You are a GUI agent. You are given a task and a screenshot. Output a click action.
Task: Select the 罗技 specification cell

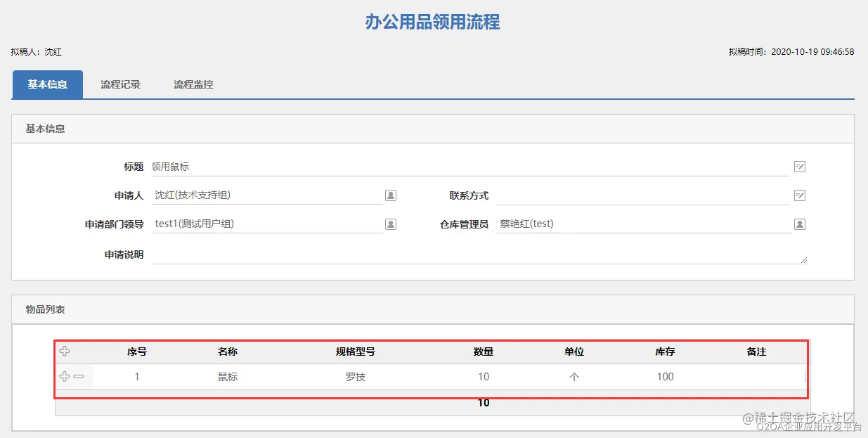click(356, 377)
